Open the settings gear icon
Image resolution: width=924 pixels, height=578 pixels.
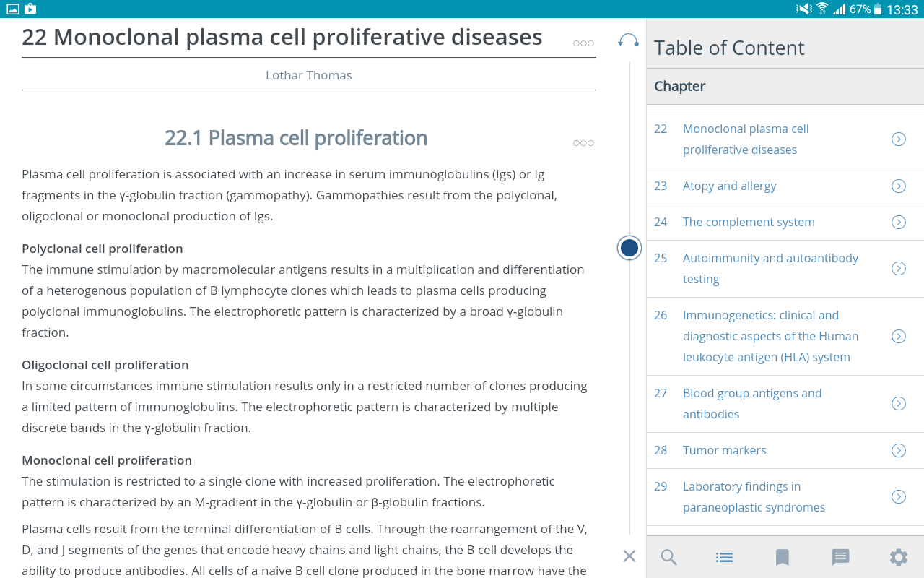coord(898,557)
